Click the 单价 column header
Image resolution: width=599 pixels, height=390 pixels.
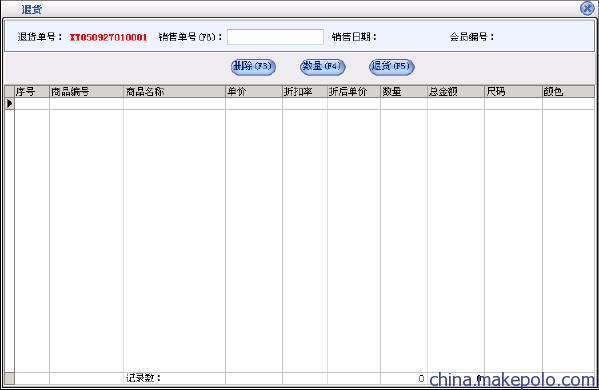(254, 92)
